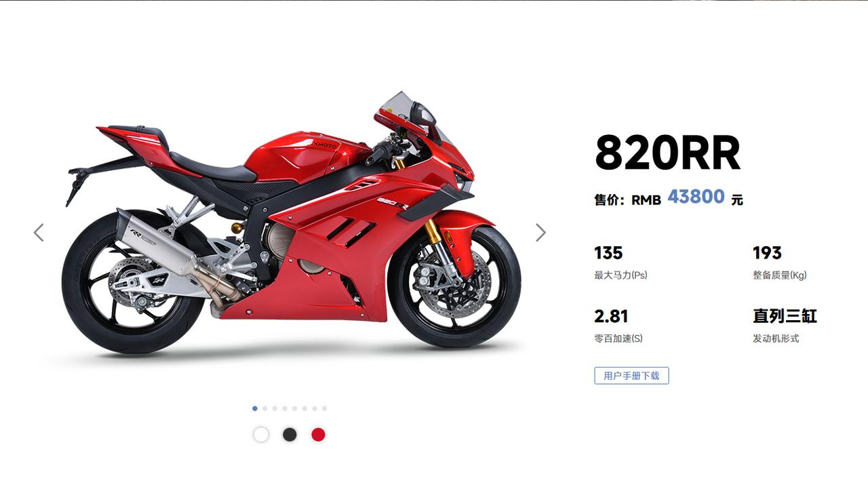The width and height of the screenshot is (868, 485).
Task: Jump to the seventh carousel indicator dot
Action: [315, 408]
